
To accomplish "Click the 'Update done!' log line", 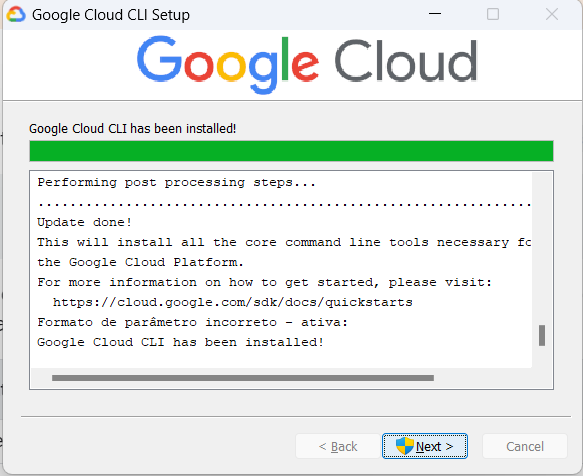I will (84, 222).
